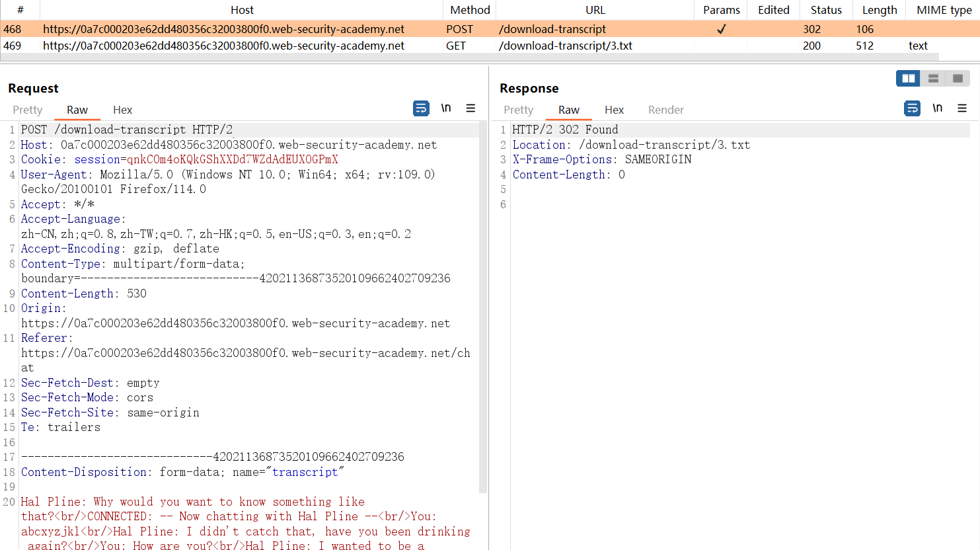Select side-by-side split layout icon
The image size is (980, 550).
(909, 79)
